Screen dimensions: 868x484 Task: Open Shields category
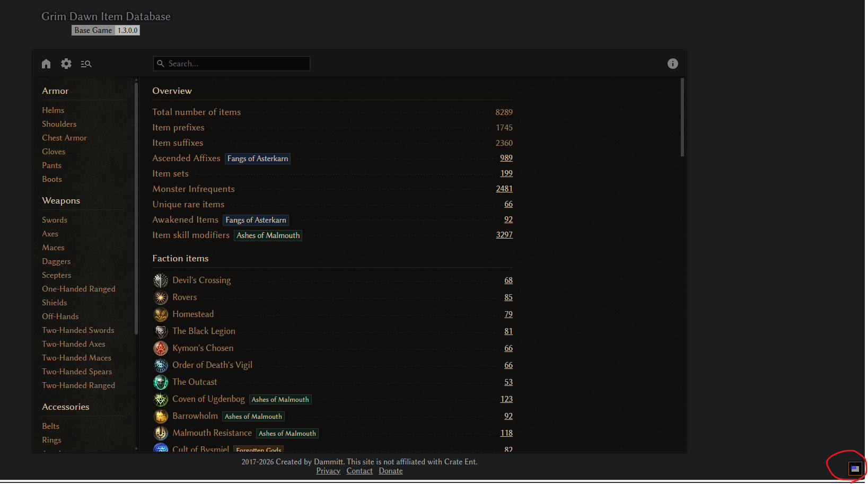(55, 303)
